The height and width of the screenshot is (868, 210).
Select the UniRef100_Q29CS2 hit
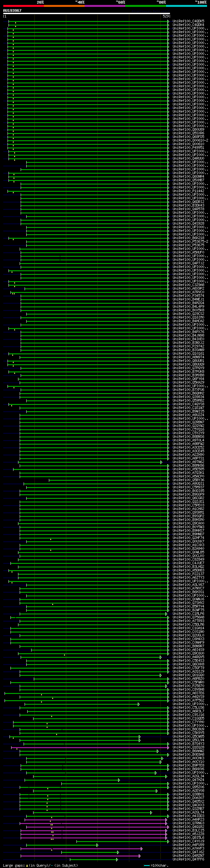point(188,314)
